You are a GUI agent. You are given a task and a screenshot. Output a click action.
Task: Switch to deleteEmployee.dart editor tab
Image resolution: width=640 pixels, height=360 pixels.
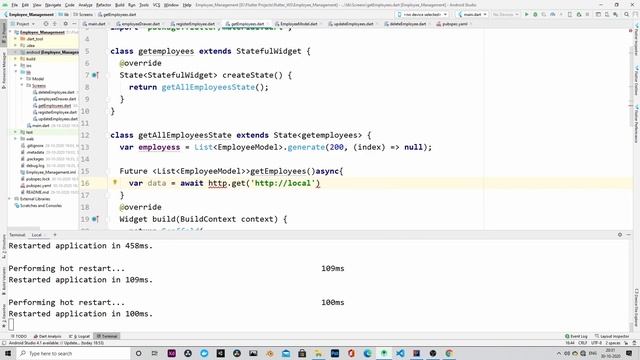405,24
